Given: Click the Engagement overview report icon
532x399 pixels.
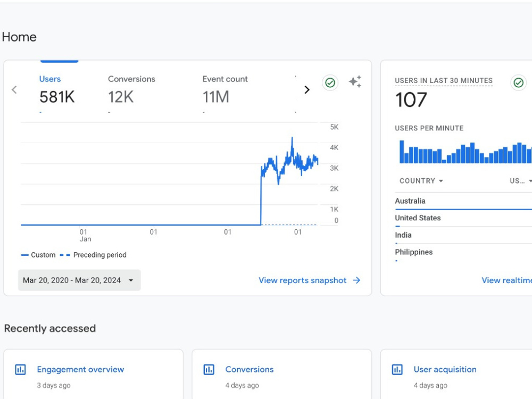Looking at the screenshot, I should 20,370.
